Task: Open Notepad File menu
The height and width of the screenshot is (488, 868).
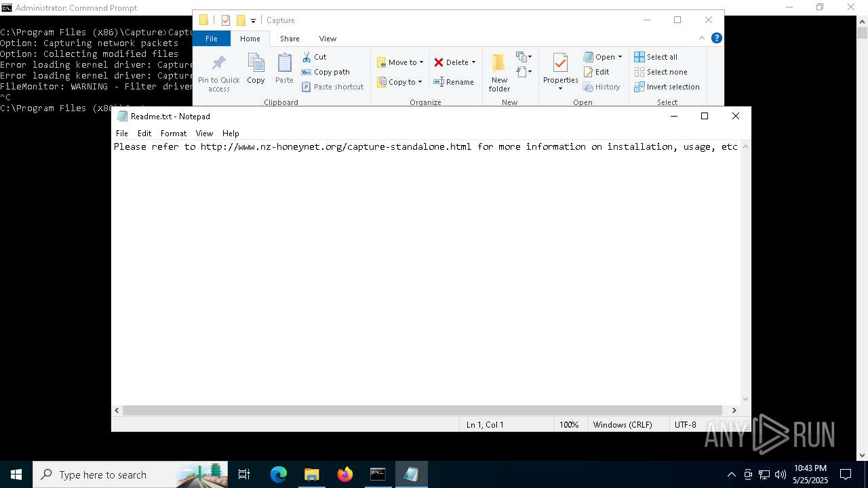Action: tap(122, 134)
